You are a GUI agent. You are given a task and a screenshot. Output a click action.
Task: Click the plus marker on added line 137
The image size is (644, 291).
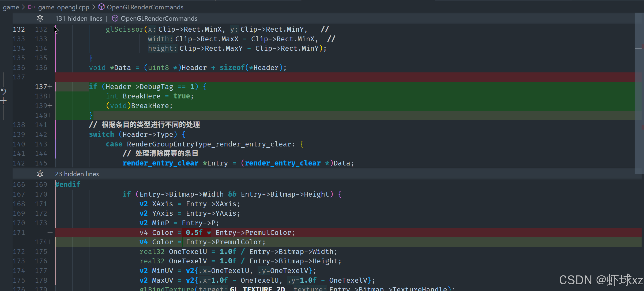click(x=50, y=87)
